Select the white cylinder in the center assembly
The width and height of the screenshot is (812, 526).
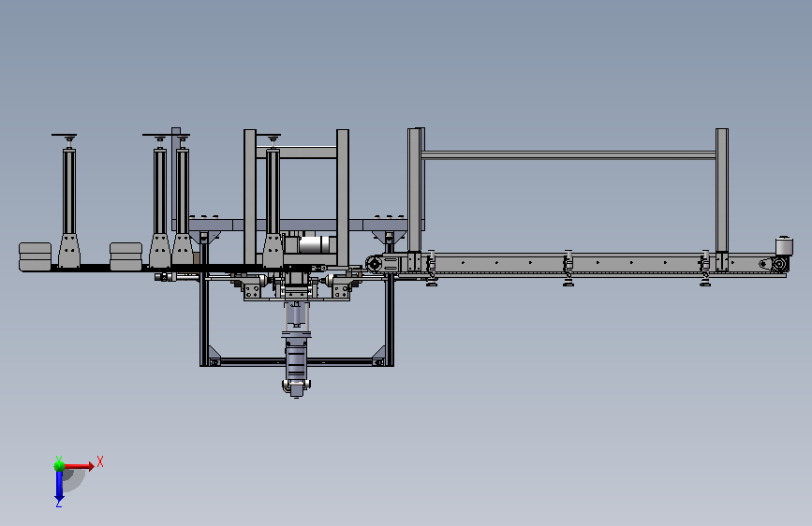pyautogui.click(x=317, y=244)
